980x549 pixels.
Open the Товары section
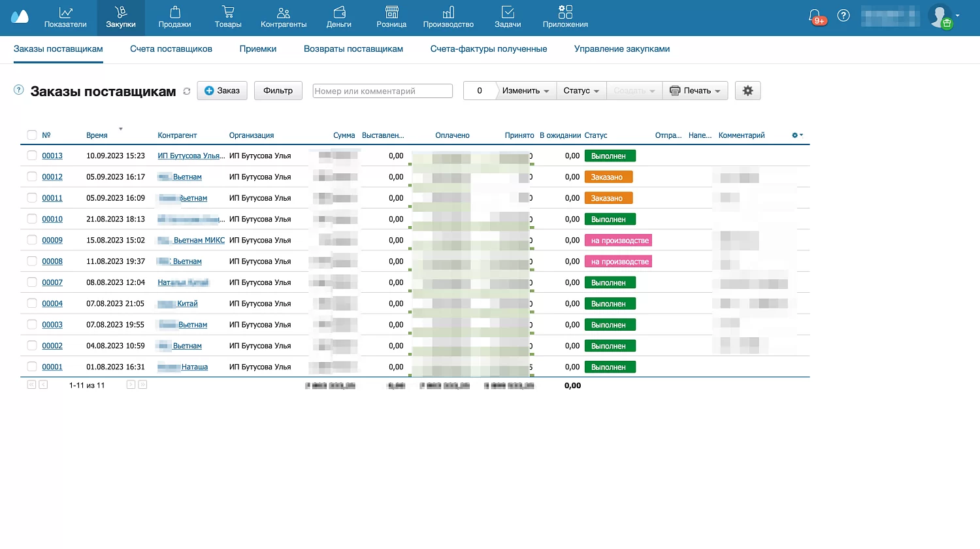[228, 18]
